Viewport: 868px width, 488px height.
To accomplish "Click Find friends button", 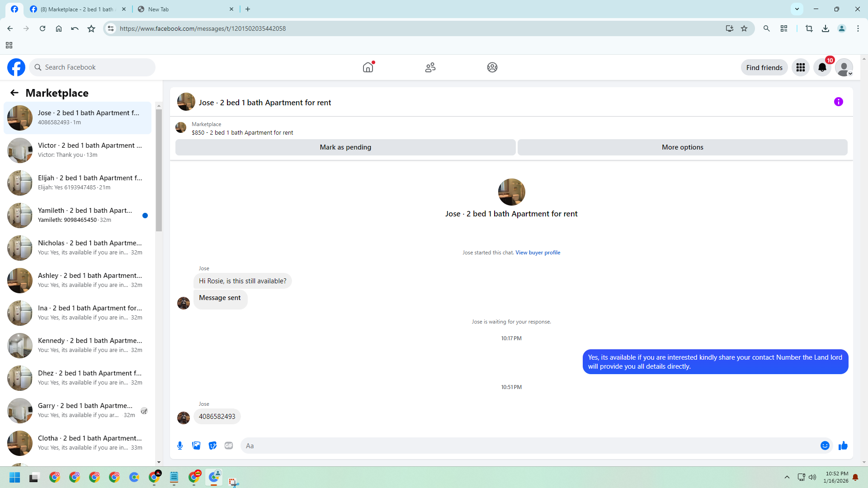I will [x=764, y=67].
